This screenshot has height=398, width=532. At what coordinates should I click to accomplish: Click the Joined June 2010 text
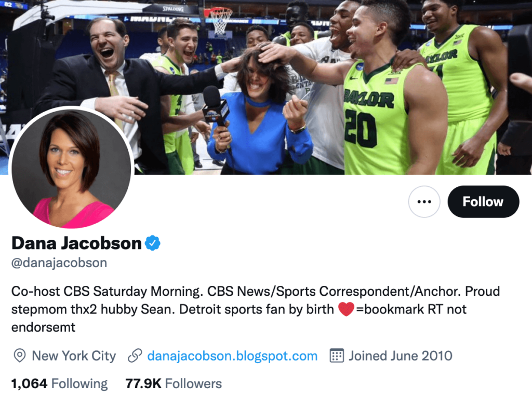[401, 356]
